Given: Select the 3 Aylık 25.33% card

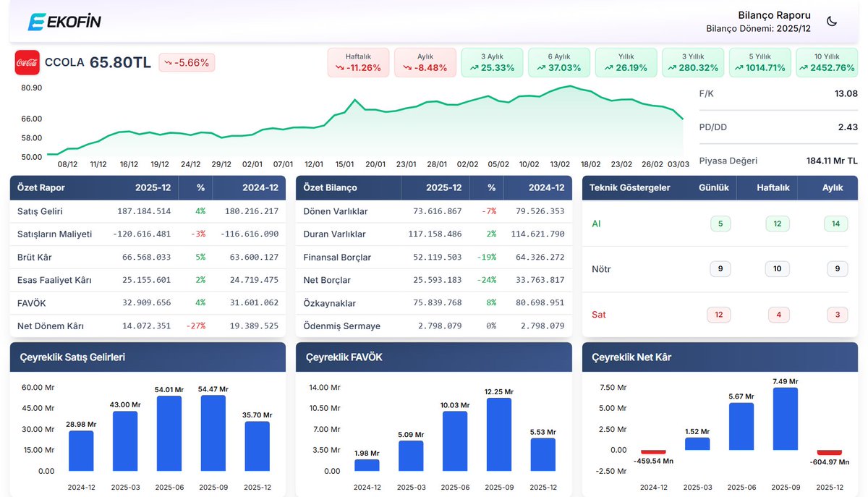Looking at the screenshot, I should click(x=492, y=63).
